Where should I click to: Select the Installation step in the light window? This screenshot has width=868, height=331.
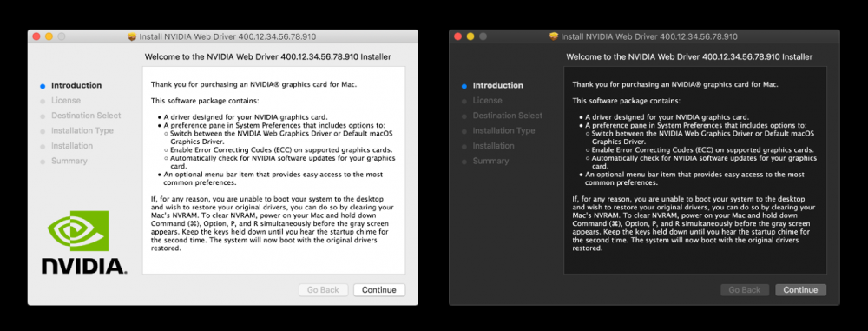[72, 145]
